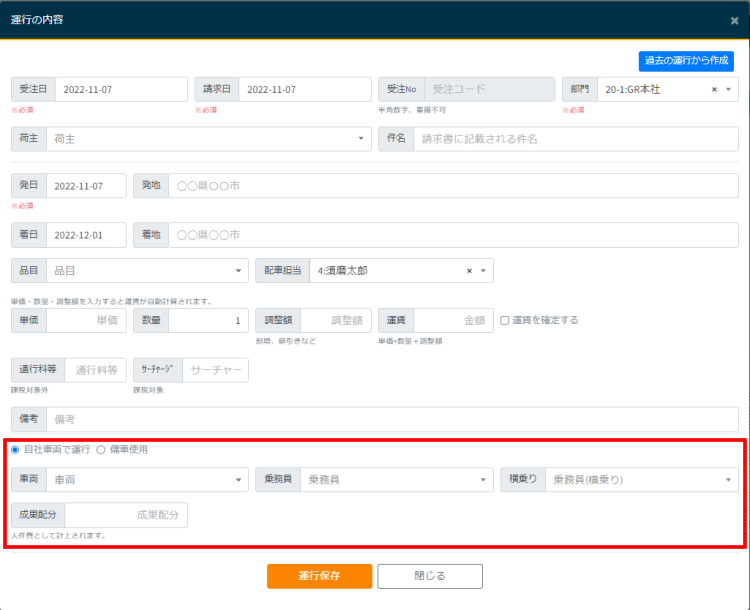This screenshot has height=610, width=750.
Task: Enable 運賃を確定する checkbox
Action: click(505, 320)
